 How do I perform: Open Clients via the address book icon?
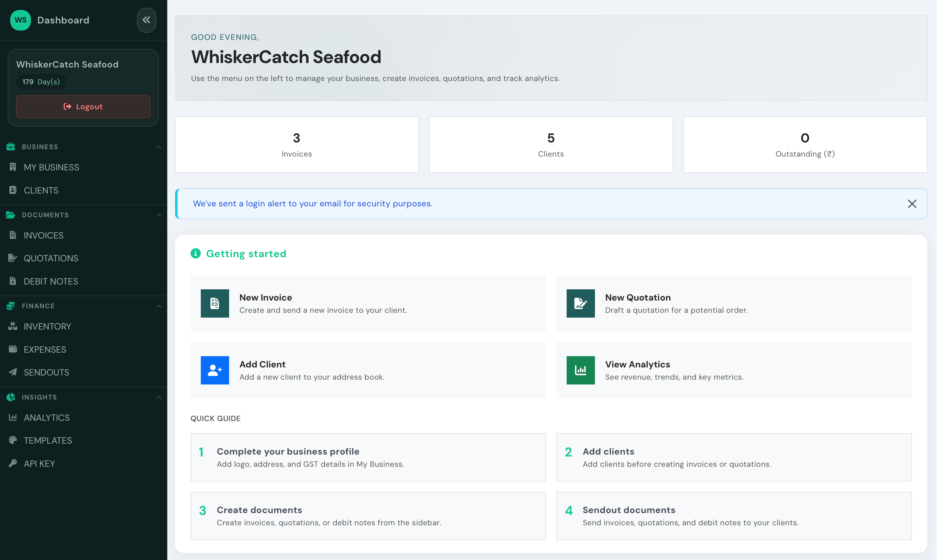pyautogui.click(x=13, y=190)
